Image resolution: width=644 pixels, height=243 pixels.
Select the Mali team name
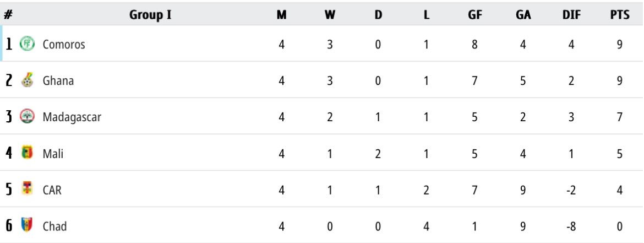(53, 154)
